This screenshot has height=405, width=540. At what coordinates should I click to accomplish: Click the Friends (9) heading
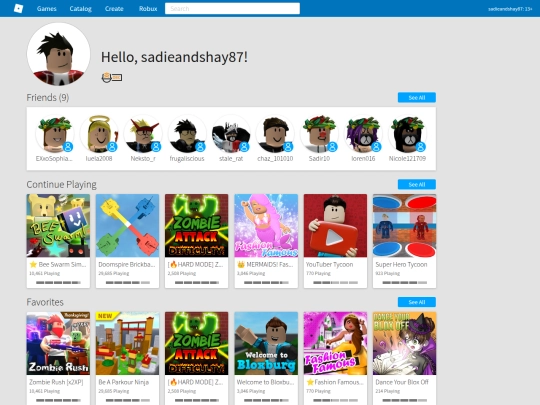48,97
